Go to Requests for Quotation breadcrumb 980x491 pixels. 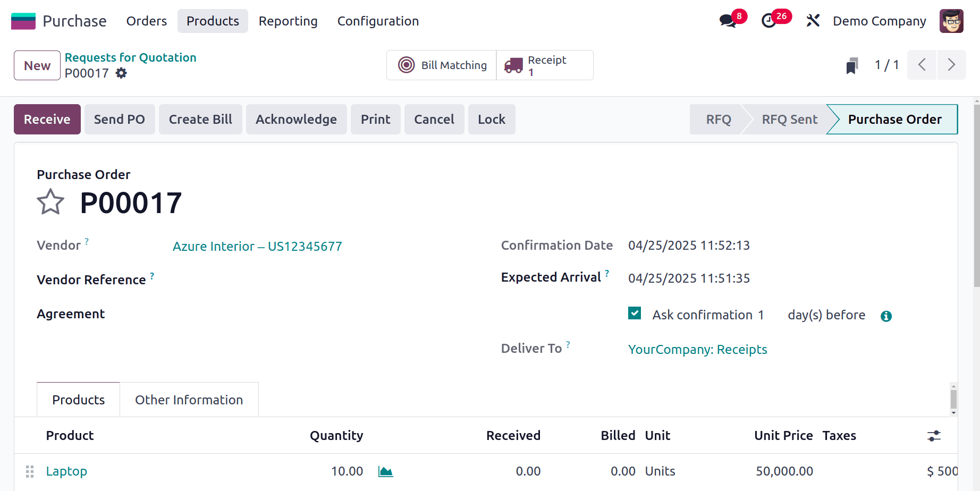coord(131,57)
